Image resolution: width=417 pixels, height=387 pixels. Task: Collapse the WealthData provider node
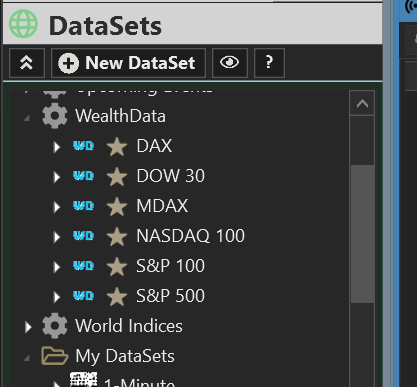point(27,118)
